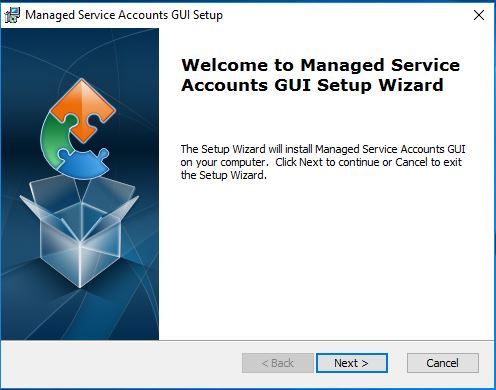Click the greyed-out < Back button

pos(278,363)
